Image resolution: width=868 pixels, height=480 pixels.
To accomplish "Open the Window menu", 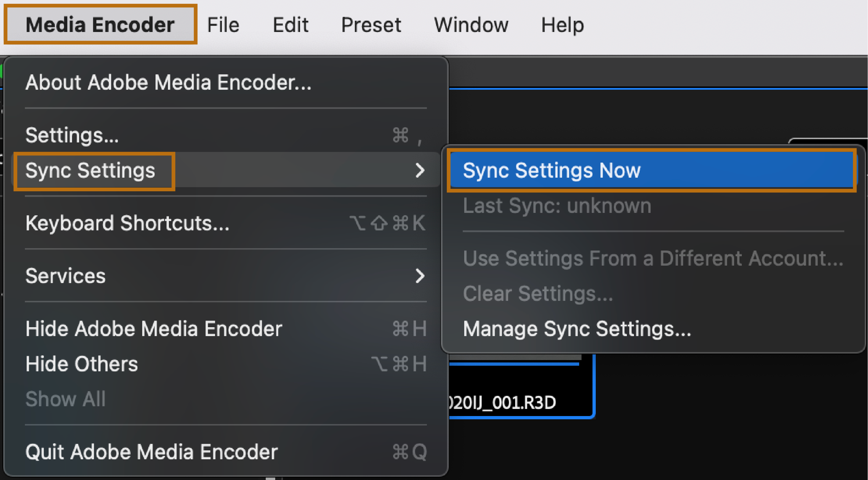I will 471,25.
